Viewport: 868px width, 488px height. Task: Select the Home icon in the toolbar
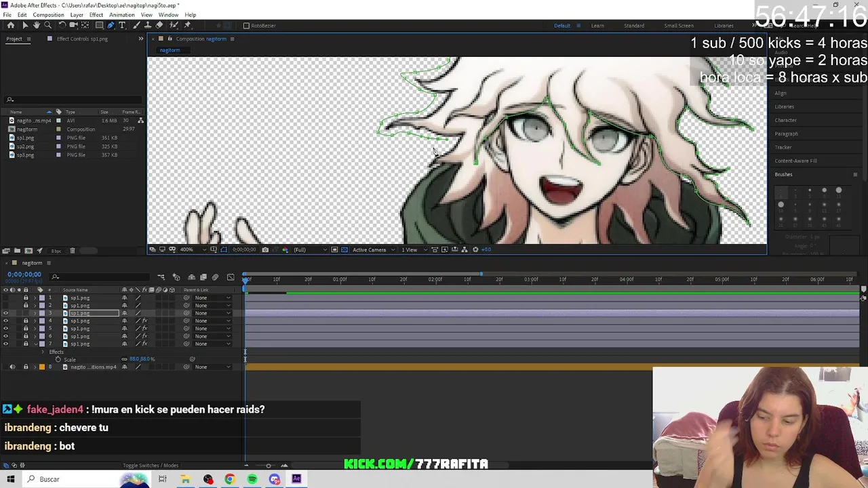tap(11, 25)
